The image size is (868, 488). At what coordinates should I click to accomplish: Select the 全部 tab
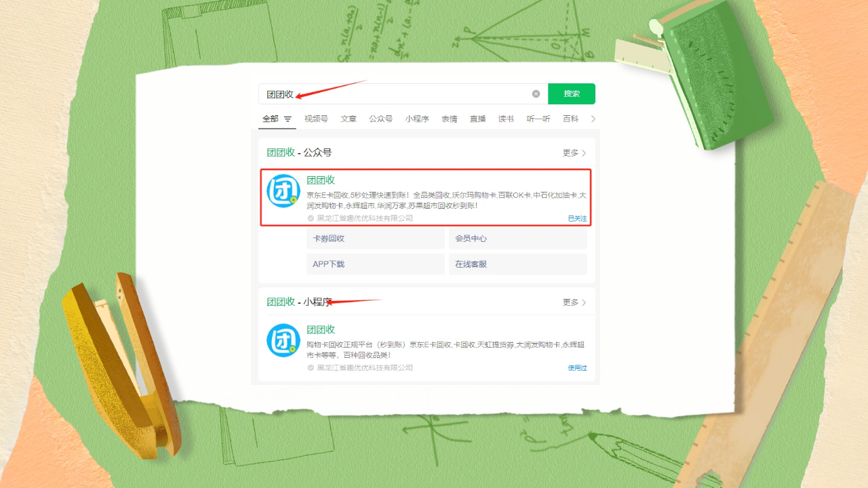[270, 119]
